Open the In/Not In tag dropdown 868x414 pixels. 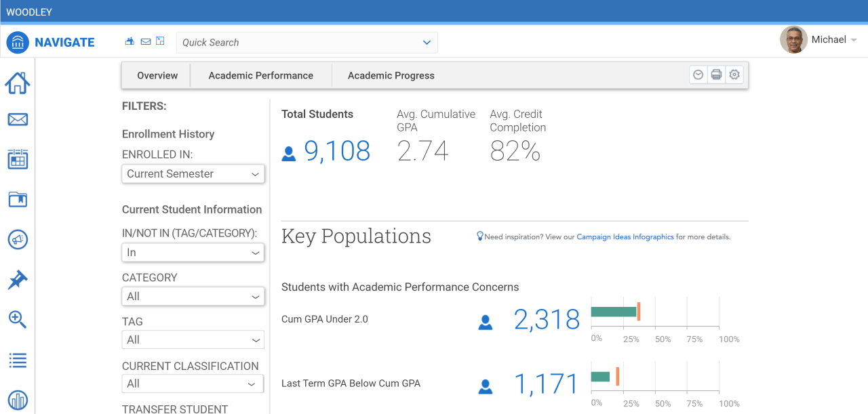pyautogui.click(x=193, y=253)
